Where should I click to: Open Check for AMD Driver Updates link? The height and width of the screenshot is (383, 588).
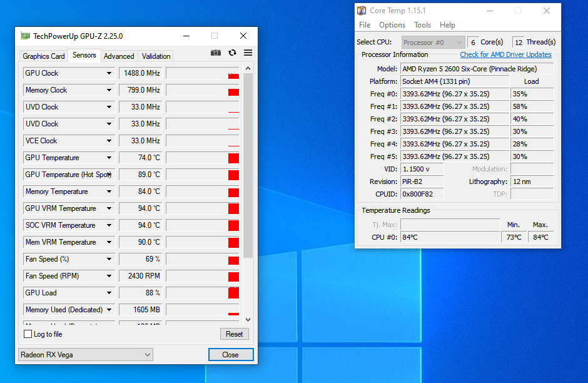point(505,54)
